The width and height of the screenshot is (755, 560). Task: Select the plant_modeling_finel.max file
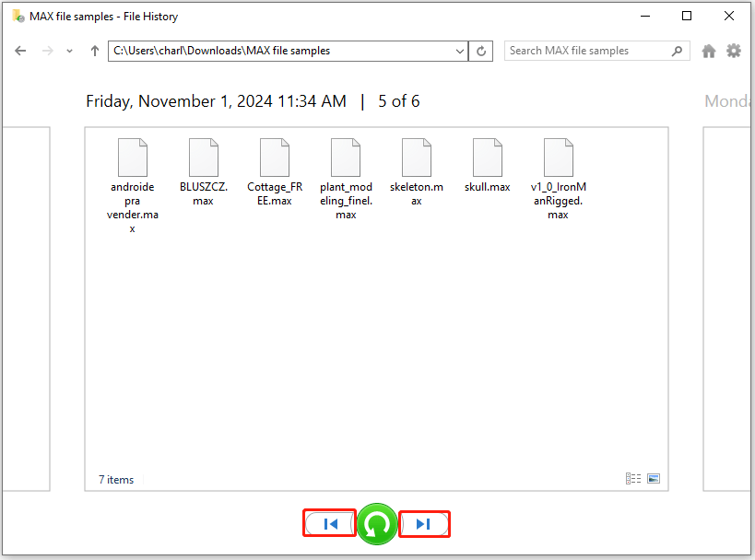point(346,179)
